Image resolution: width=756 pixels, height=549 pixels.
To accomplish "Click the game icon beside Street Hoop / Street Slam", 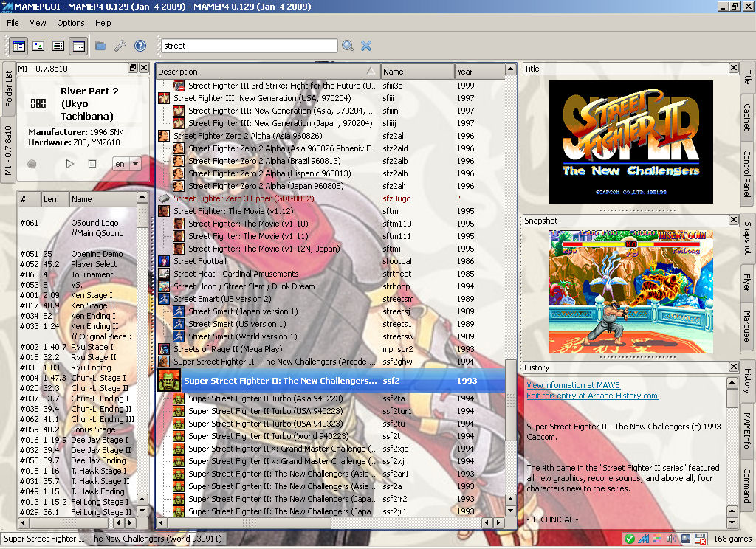I will click(164, 286).
